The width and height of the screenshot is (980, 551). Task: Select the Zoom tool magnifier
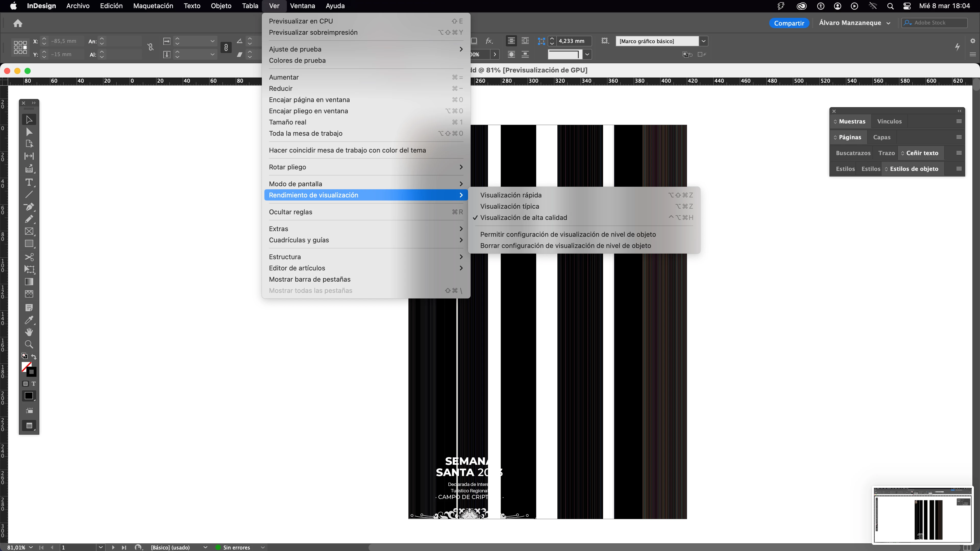coord(29,345)
